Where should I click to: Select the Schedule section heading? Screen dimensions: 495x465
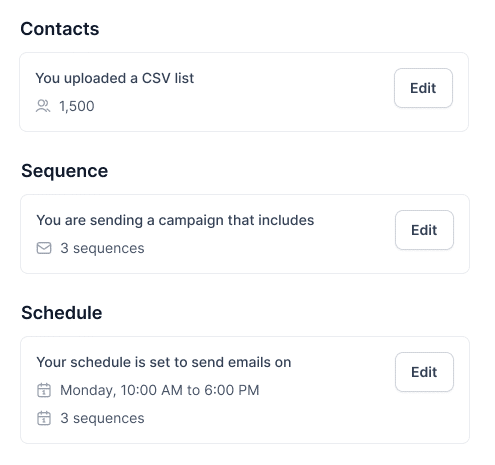62,313
